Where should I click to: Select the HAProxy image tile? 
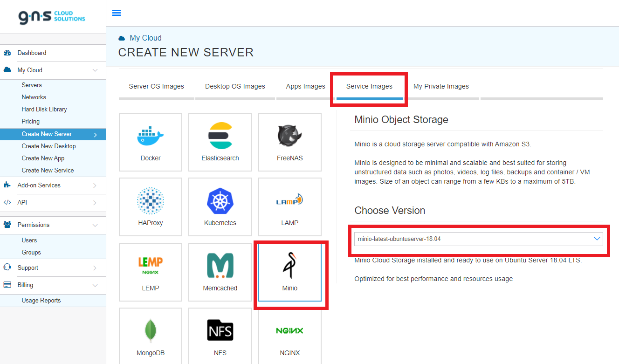point(151,207)
